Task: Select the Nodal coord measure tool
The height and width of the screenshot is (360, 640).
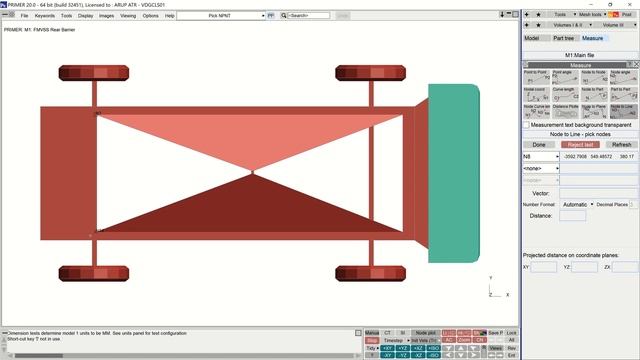Action: 537,95
